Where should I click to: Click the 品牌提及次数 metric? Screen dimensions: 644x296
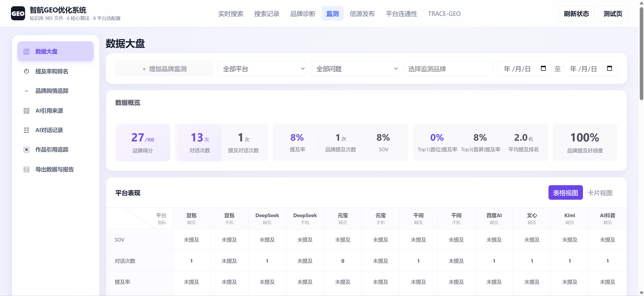[x=340, y=143]
